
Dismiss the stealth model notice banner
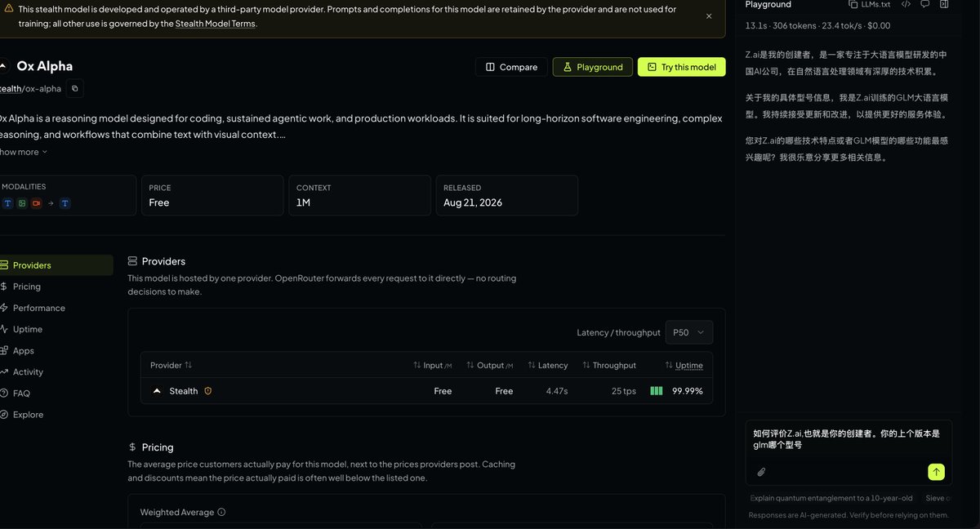coord(708,16)
